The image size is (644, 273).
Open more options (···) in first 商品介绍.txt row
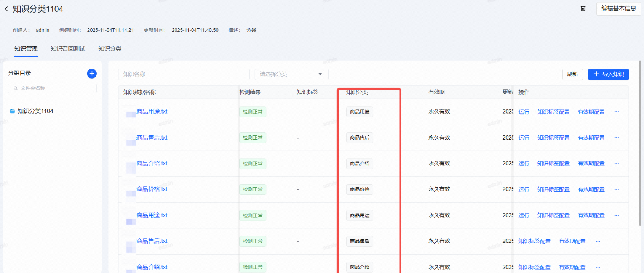[617, 164]
